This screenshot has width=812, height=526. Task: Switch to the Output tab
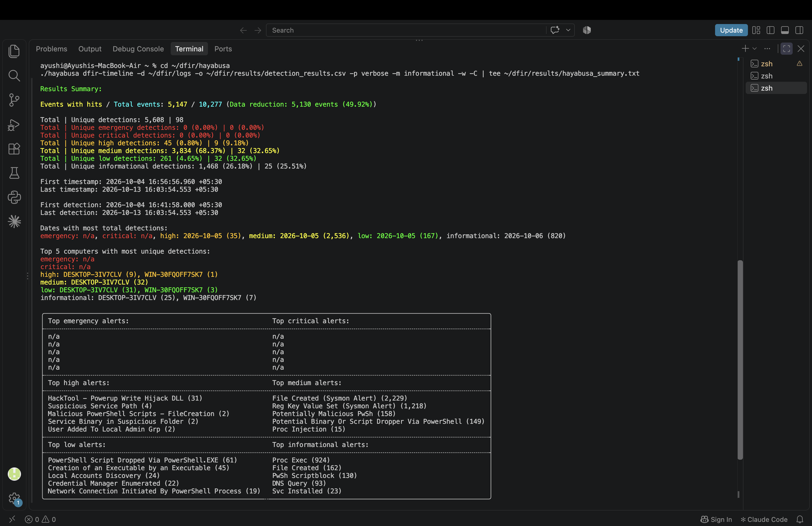[90, 49]
